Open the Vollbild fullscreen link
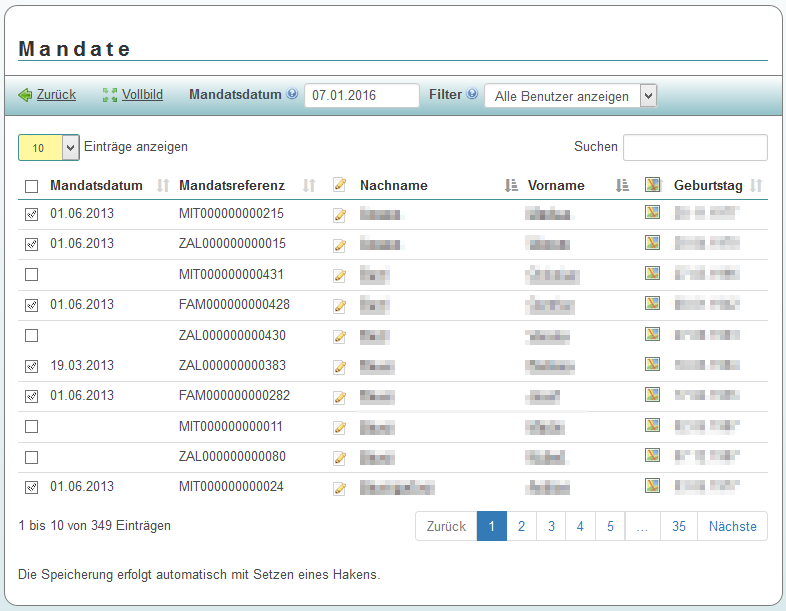The height and width of the screenshot is (611, 786). 142,95
